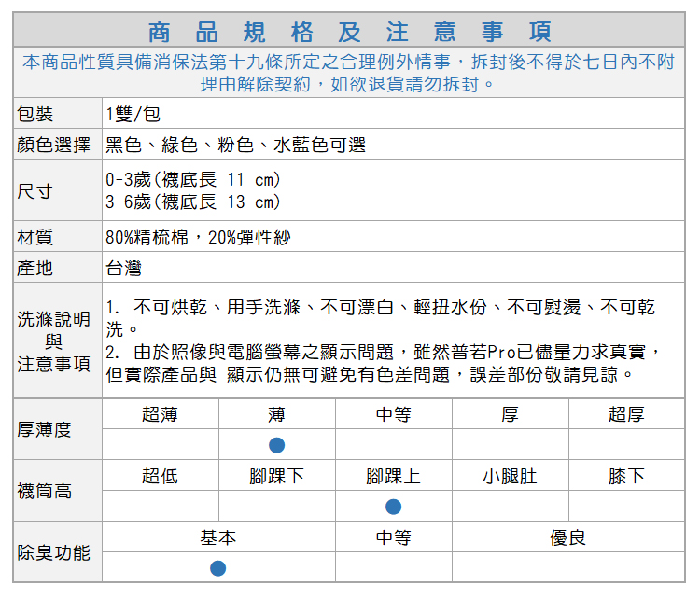Select the 3-6歲 size line
Image resolution: width=700 pixels, height=599 pixels.
coord(193,202)
